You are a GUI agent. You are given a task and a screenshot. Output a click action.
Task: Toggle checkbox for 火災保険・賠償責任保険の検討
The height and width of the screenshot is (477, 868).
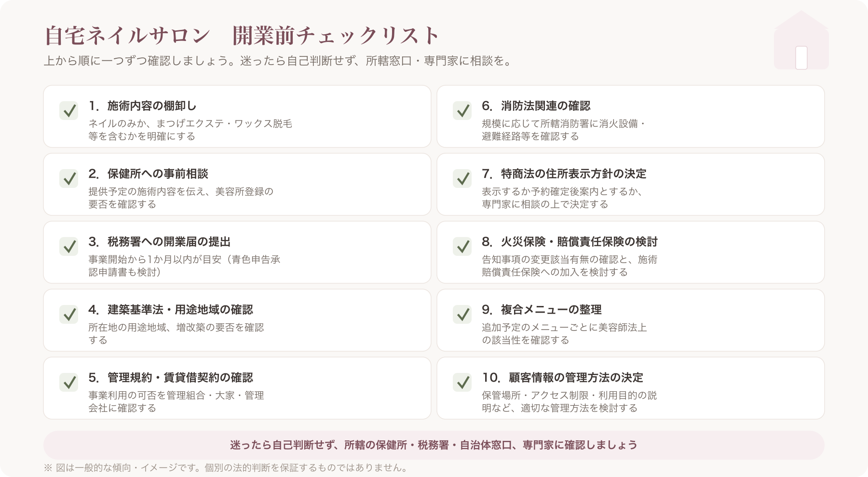(x=462, y=247)
